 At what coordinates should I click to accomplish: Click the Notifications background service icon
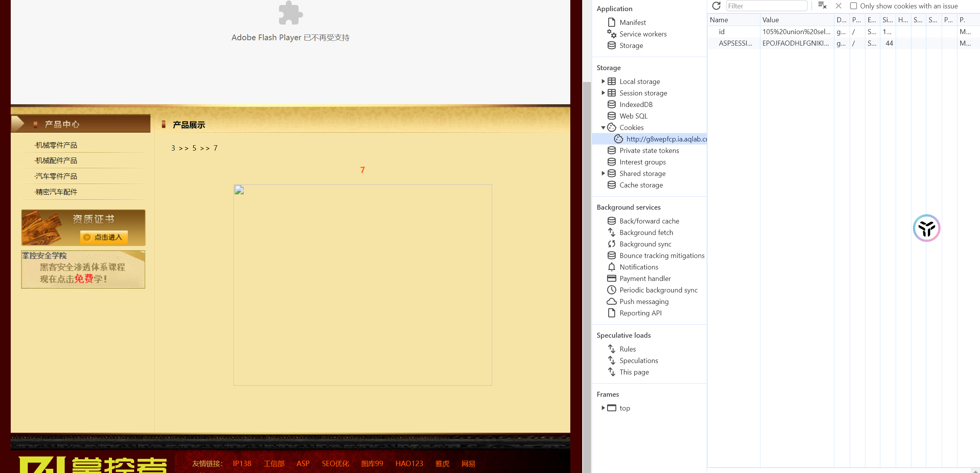pos(612,267)
